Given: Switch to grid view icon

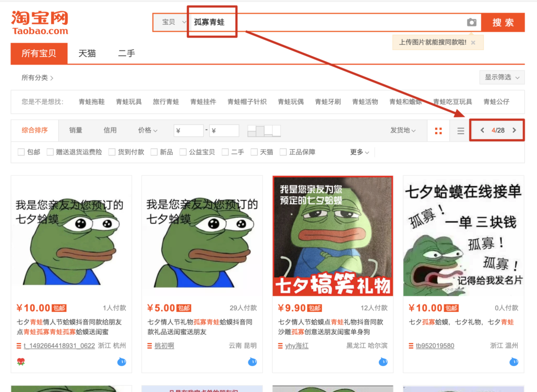Looking at the screenshot, I should click(439, 131).
